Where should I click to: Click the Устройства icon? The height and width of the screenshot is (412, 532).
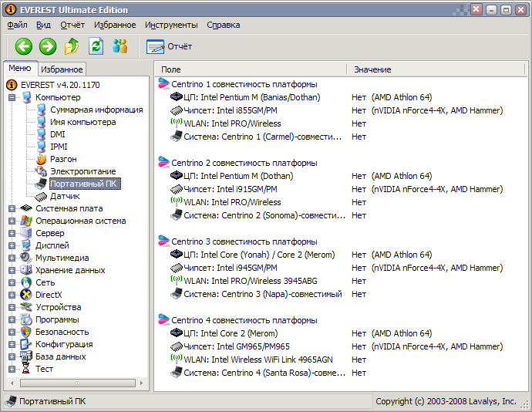click(26, 307)
